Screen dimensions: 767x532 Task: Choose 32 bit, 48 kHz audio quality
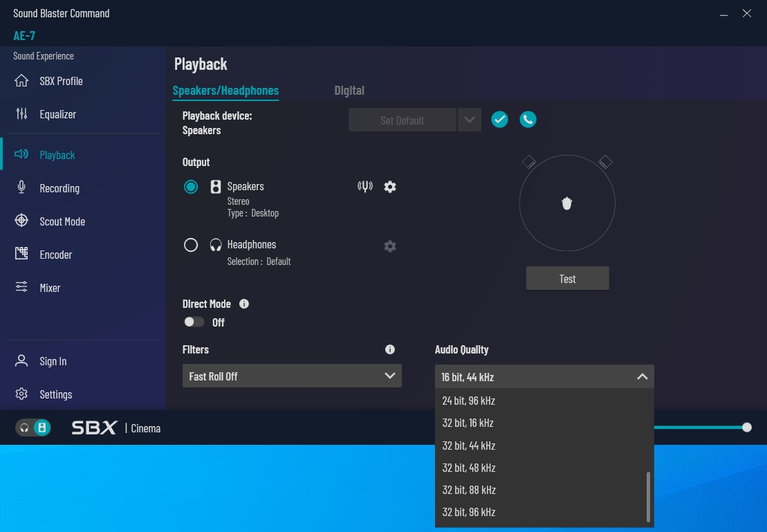pyautogui.click(x=541, y=468)
